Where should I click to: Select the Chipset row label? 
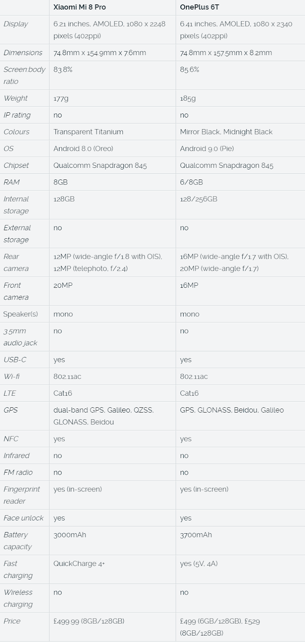(x=16, y=165)
